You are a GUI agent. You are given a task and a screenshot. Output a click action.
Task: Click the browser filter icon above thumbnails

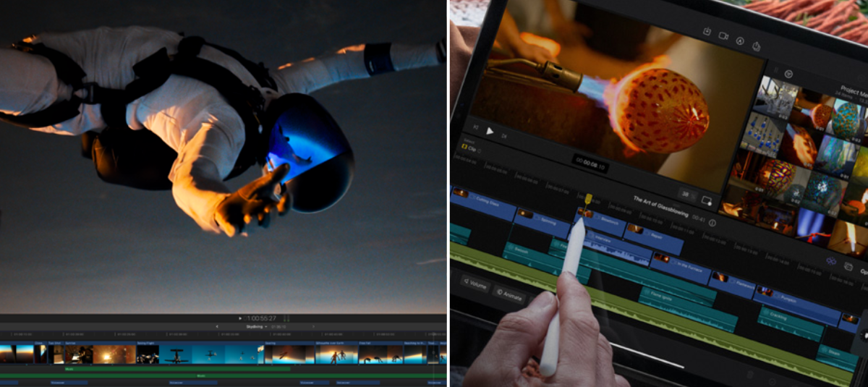coord(788,73)
